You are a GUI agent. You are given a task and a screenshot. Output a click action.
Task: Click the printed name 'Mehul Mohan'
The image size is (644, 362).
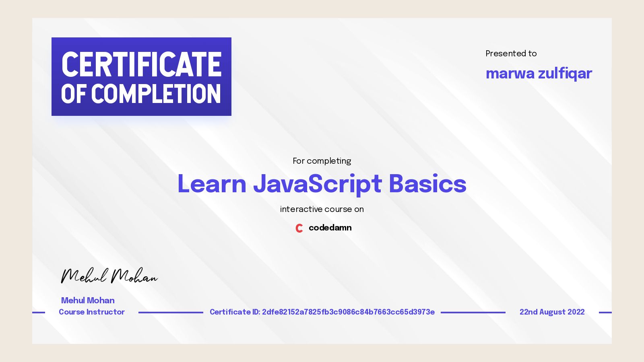tap(88, 300)
